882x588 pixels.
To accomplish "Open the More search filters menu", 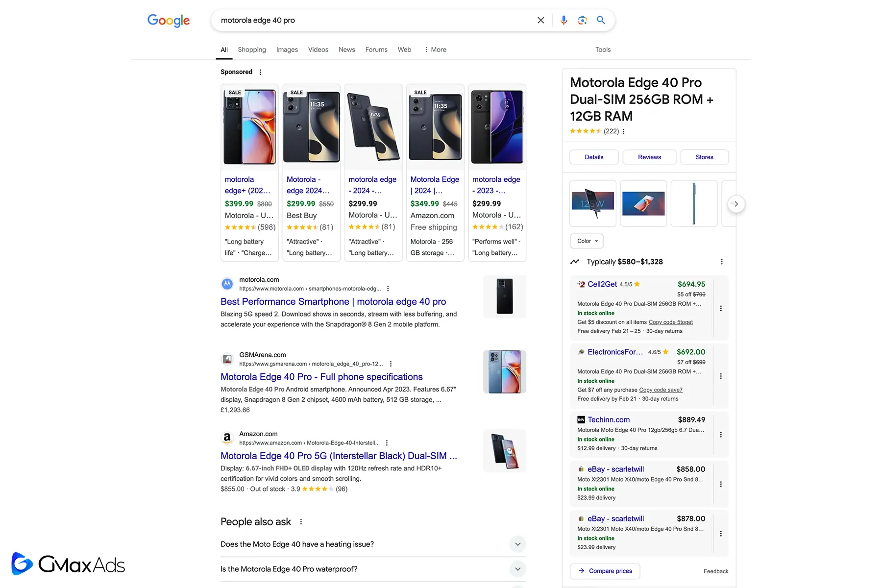I will click(x=435, y=49).
